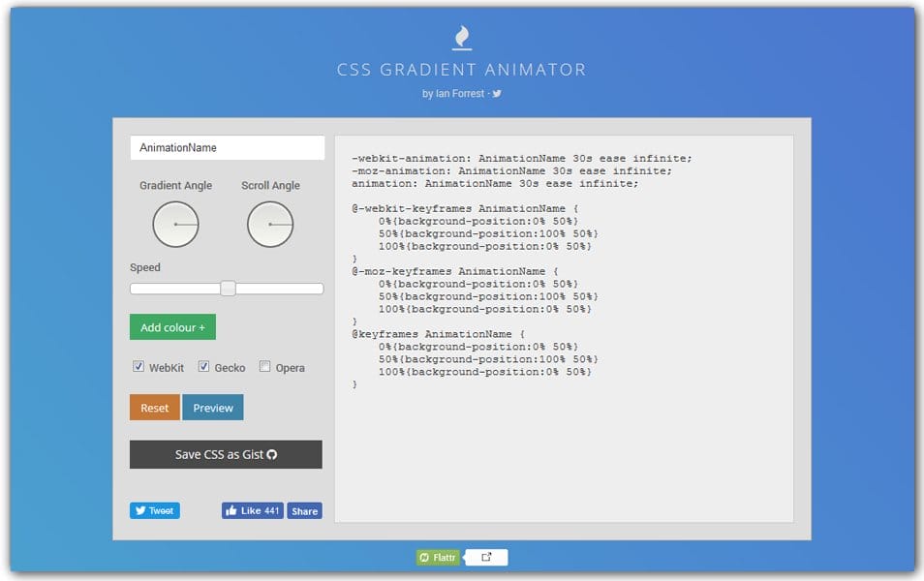This screenshot has height=581, width=924.
Task: Click the flame logo above the title
Action: point(461,39)
